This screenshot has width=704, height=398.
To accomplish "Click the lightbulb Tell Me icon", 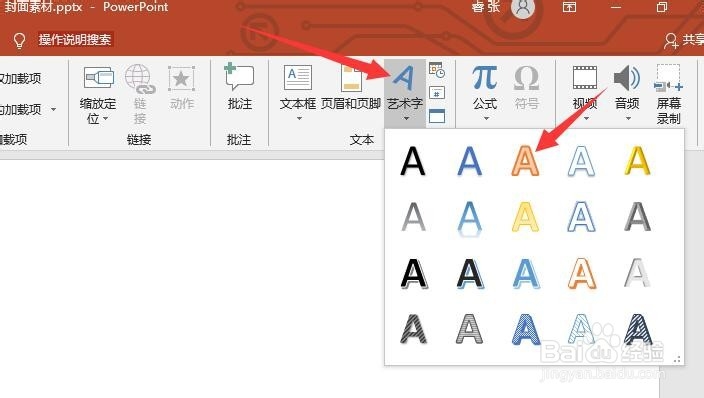I will tap(19, 40).
